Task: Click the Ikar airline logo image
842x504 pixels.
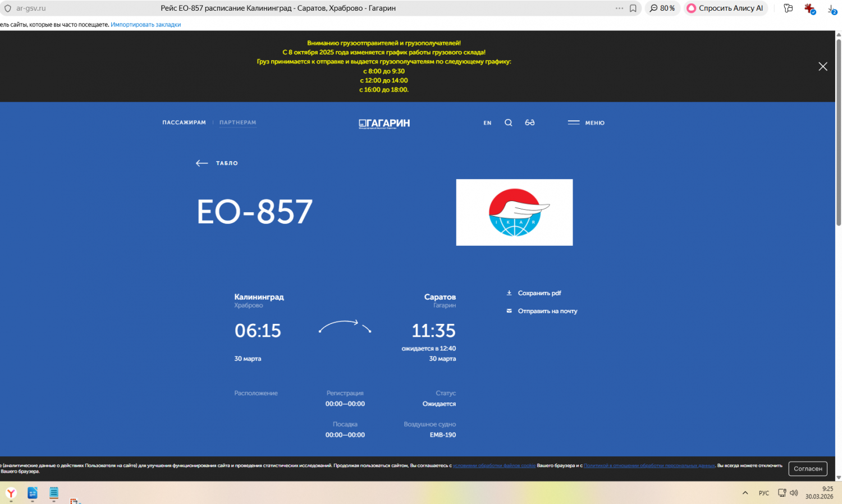Action: [x=514, y=212]
